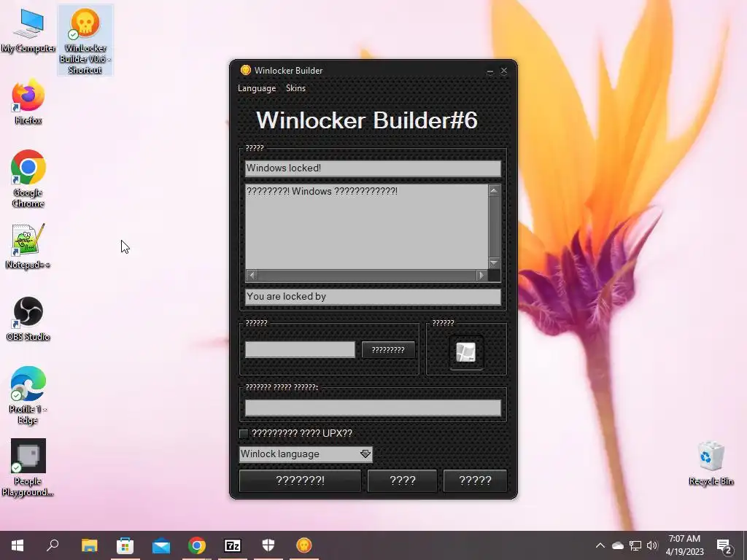Open the Windows Start menu

(18, 545)
